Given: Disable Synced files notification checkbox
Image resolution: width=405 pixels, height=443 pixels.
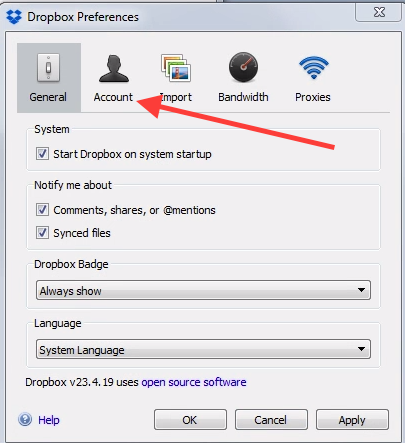Looking at the screenshot, I should [x=42, y=232].
